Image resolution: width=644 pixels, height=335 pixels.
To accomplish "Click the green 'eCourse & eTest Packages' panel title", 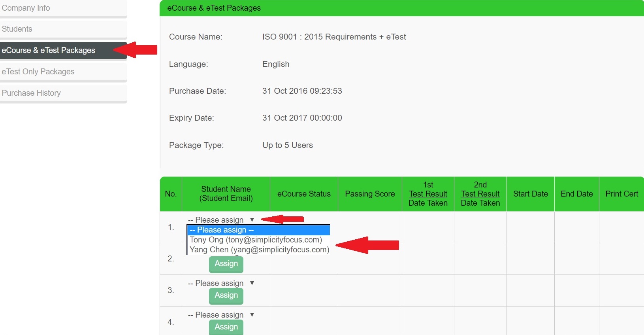I will point(214,8).
